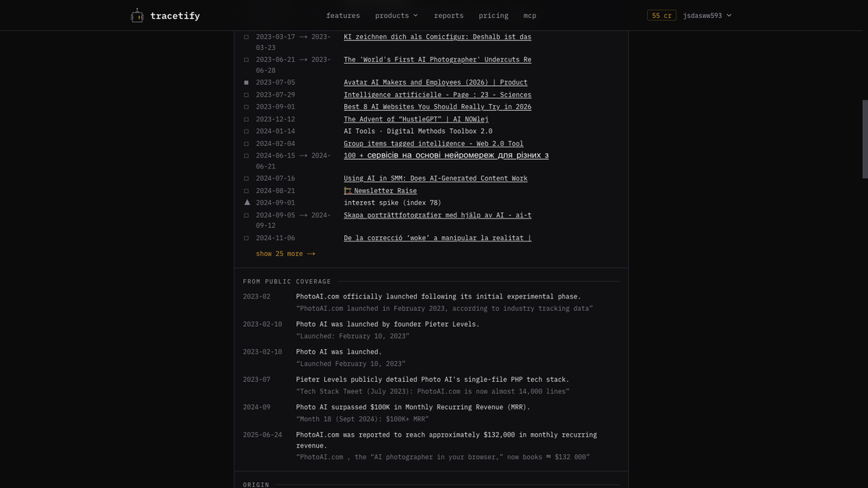Click the quote 'Month 18 (Sept 2024): $100K+ MRR'

pos(362,419)
